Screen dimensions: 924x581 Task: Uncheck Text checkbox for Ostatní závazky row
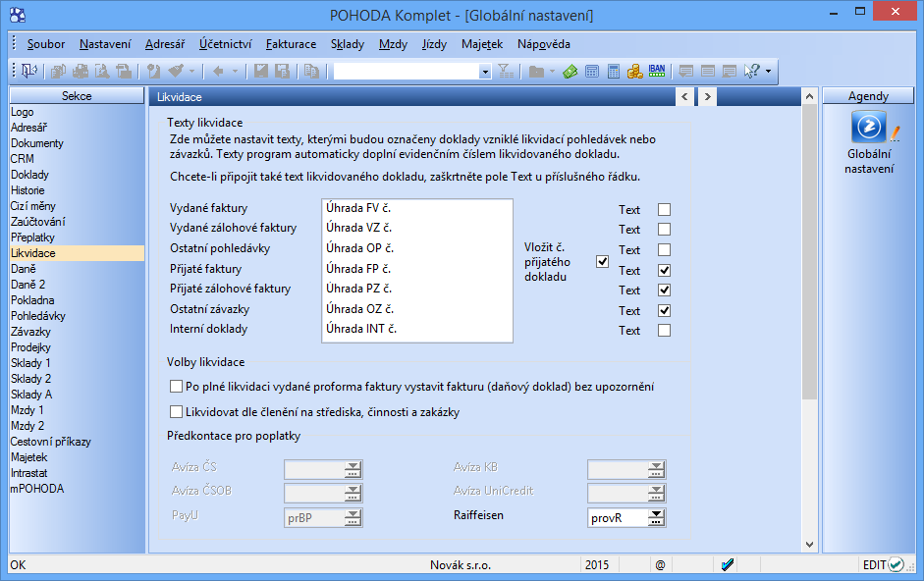pyautogui.click(x=664, y=310)
